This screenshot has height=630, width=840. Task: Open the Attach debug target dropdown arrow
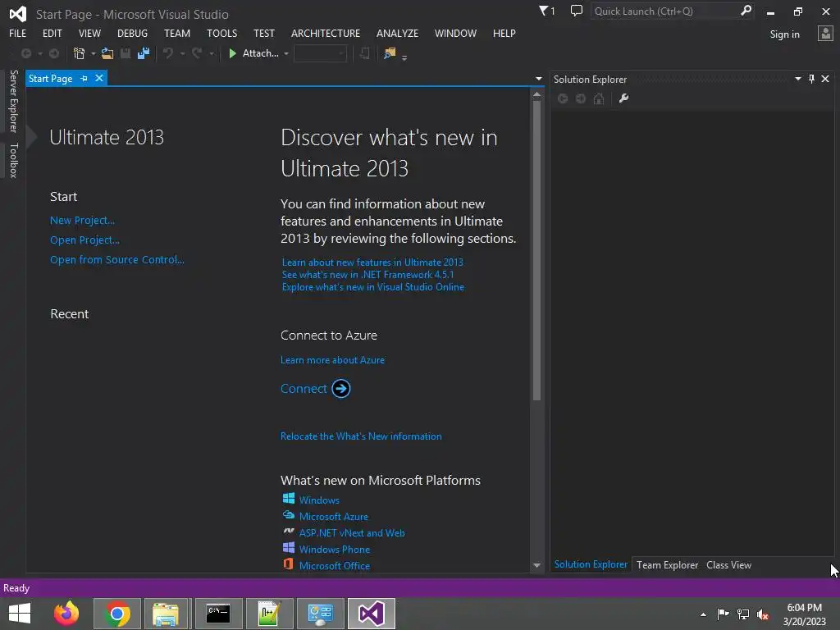[286, 53]
